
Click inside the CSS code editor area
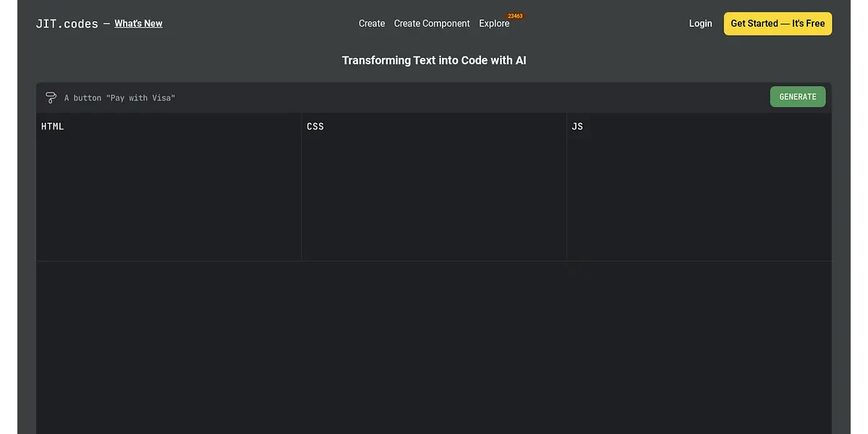(434, 195)
